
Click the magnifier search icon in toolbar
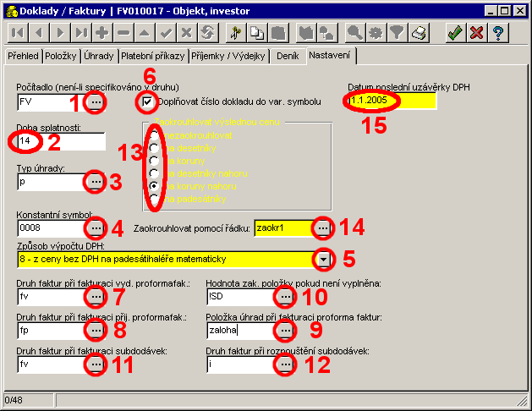pyautogui.click(x=355, y=33)
